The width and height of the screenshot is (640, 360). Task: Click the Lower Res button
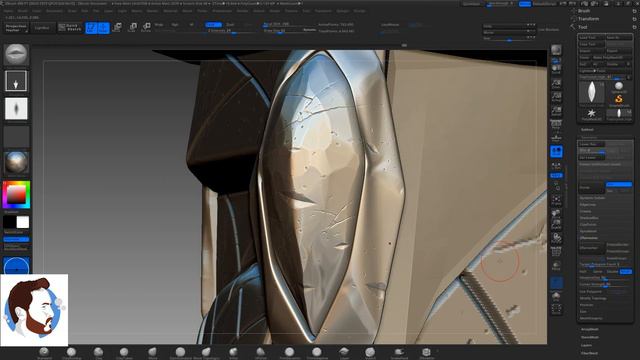click(591, 144)
